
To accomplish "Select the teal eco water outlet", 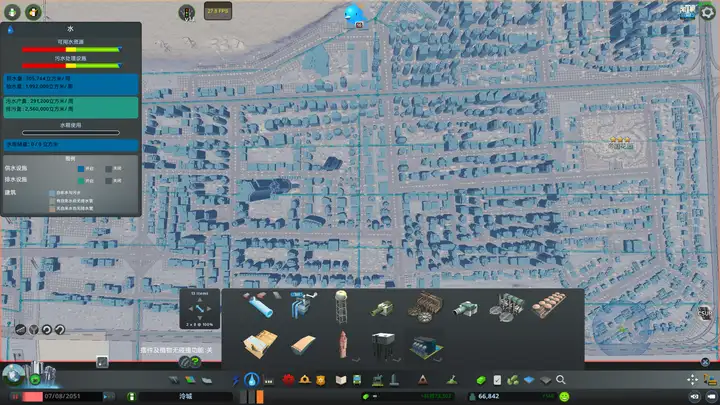I will tap(465, 308).
